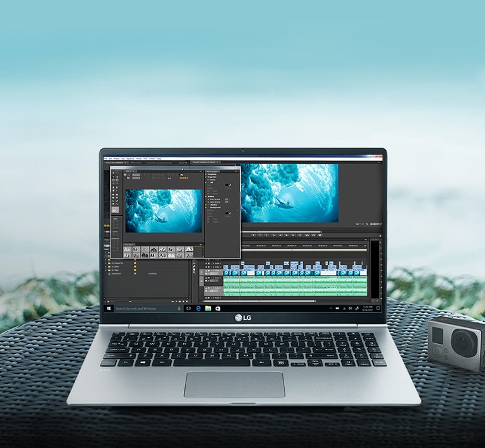Click the volume icon in system tray

pyautogui.click(x=349, y=309)
